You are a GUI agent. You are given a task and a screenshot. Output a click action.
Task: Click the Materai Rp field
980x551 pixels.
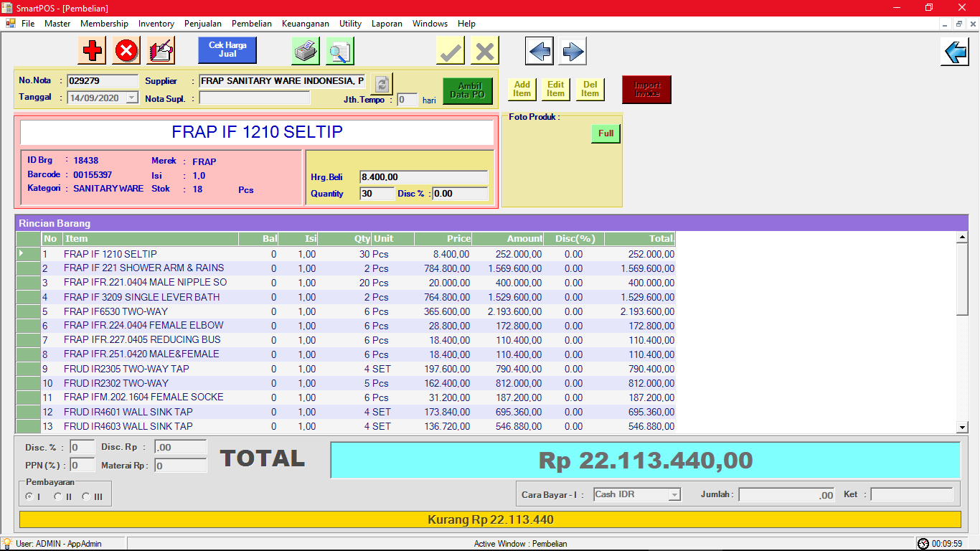click(x=181, y=466)
